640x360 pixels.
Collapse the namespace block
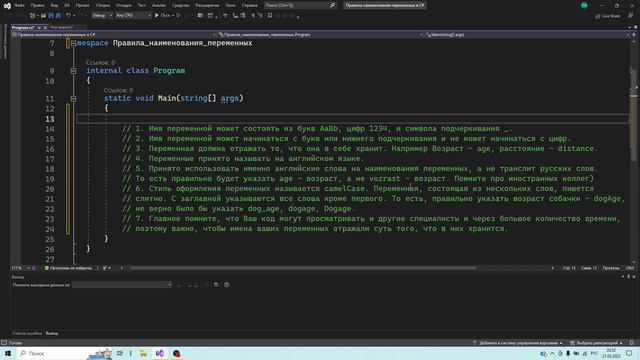[73, 43]
